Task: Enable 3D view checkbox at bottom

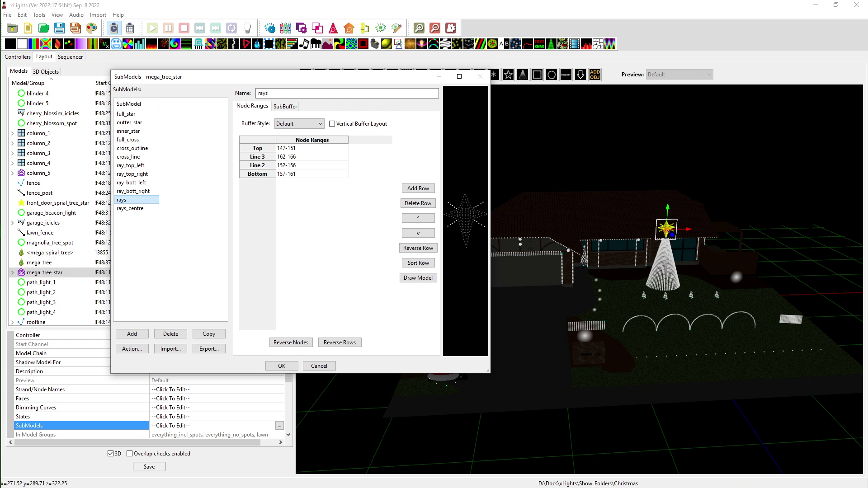Action: (110, 454)
